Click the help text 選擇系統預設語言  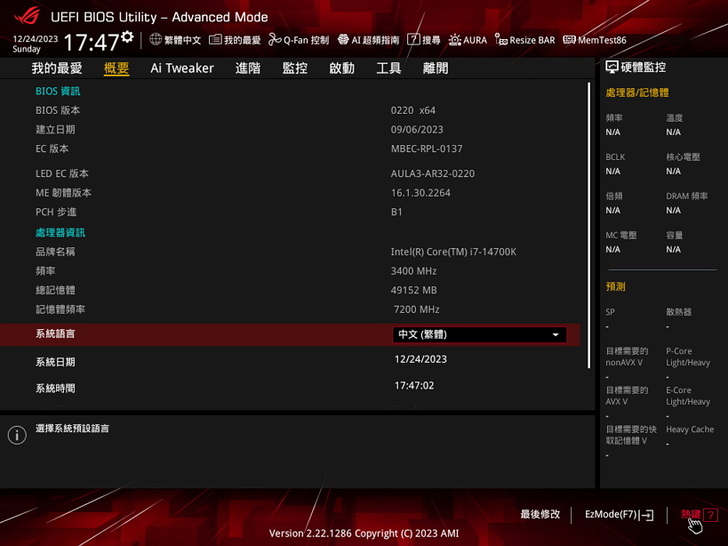tap(72, 429)
